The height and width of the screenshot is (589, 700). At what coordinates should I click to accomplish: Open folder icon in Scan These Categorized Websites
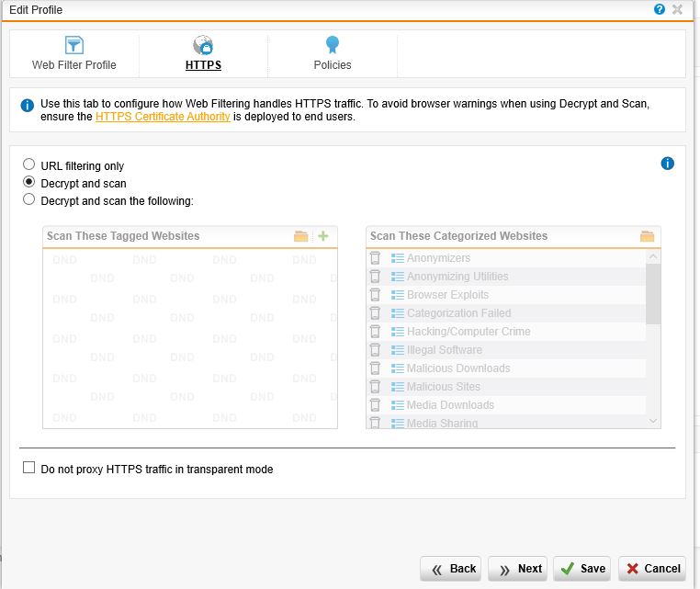pyautogui.click(x=647, y=236)
